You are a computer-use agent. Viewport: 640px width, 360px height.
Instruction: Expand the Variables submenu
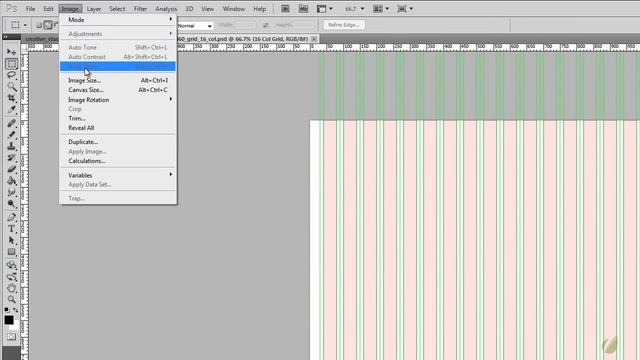[118, 175]
